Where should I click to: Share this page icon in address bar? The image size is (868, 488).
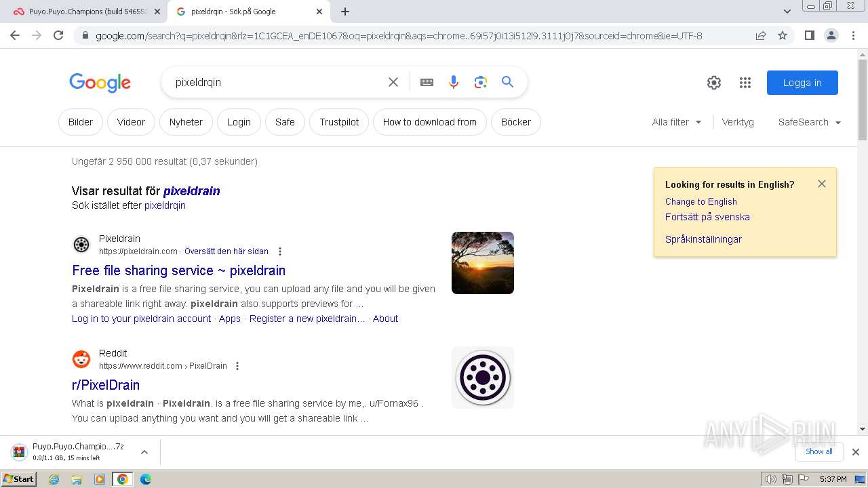tap(761, 35)
